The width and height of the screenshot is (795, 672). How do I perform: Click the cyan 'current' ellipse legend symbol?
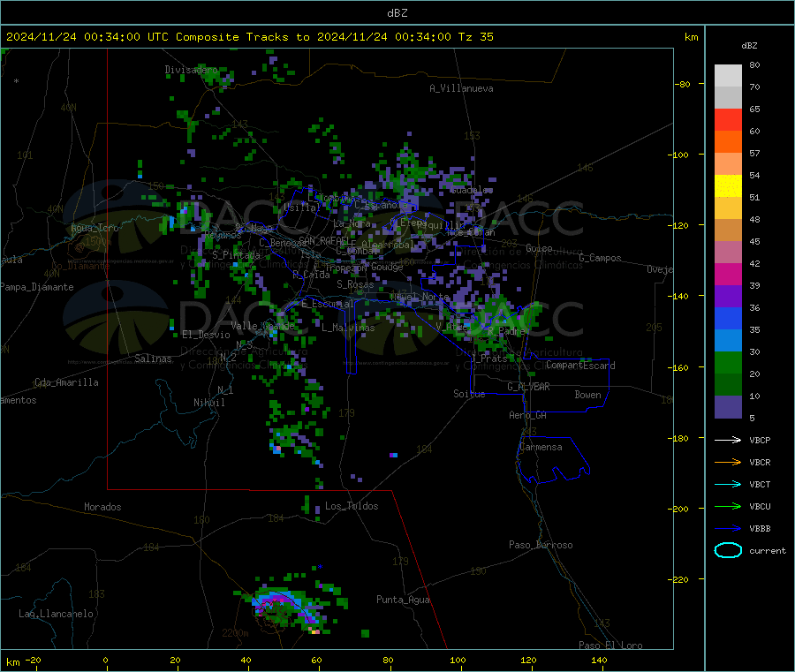pyautogui.click(x=728, y=550)
